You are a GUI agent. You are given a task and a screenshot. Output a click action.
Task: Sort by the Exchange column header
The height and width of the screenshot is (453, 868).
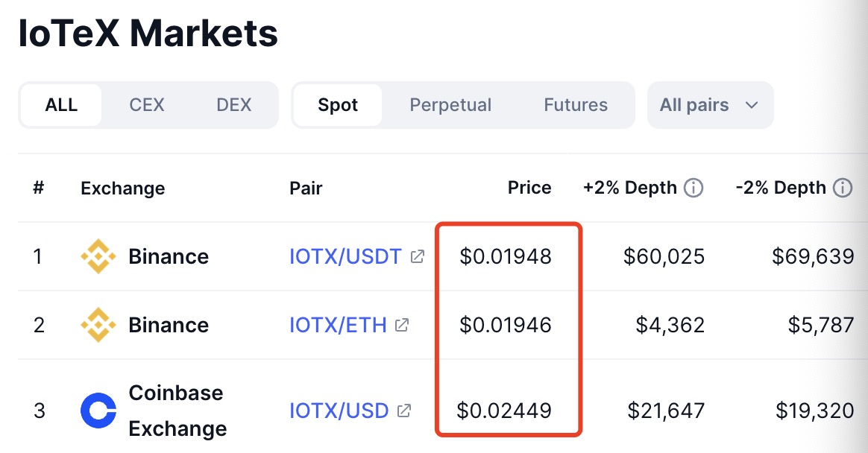tap(123, 188)
